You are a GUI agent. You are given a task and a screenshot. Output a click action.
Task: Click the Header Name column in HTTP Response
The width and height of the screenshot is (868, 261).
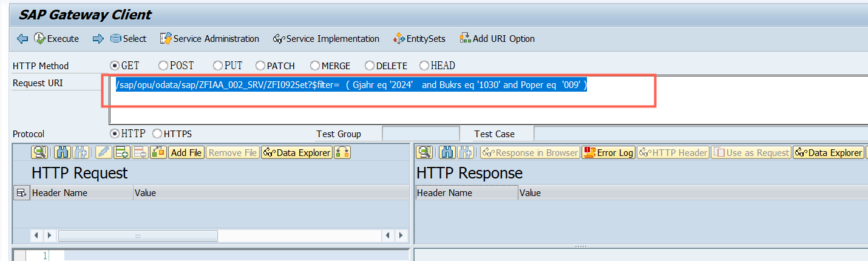pyautogui.click(x=466, y=192)
